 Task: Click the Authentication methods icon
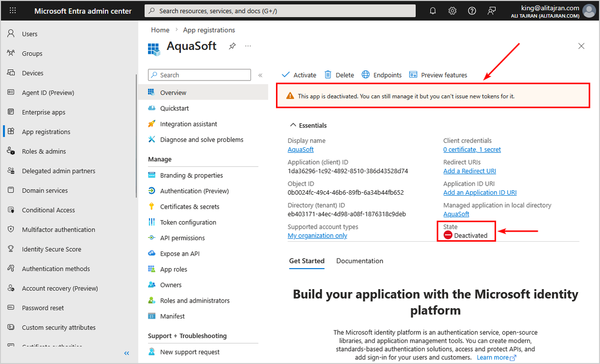point(11,269)
